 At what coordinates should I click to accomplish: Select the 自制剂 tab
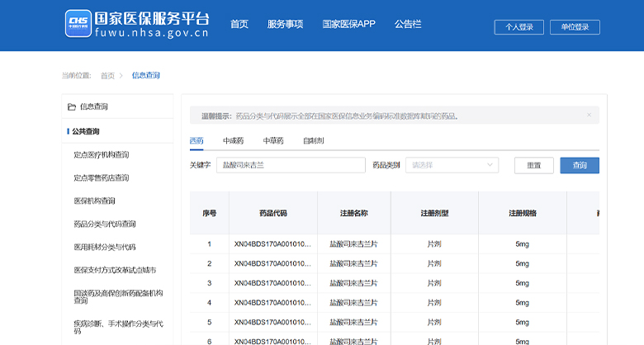tap(314, 141)
